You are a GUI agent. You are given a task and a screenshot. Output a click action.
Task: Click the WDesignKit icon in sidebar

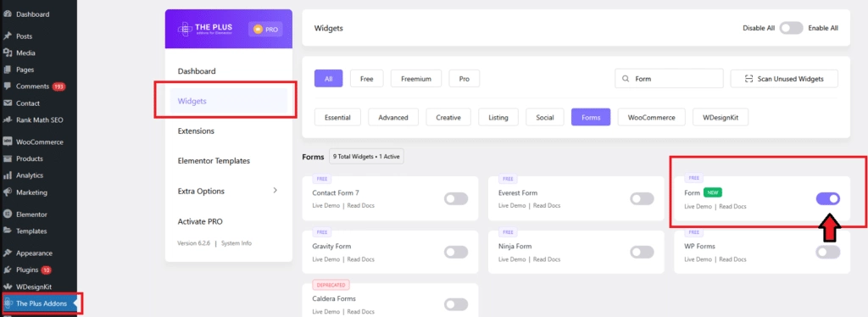click(x=8, y=286)
